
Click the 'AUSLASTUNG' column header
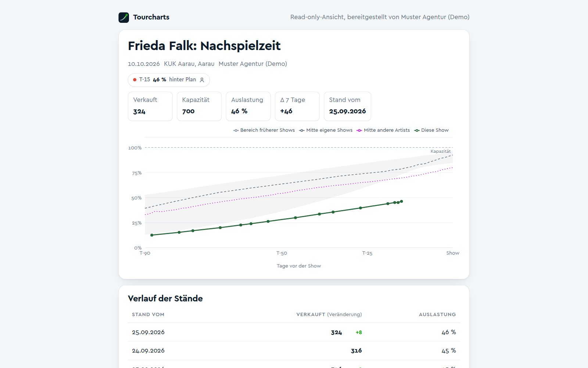click(437, 315)
